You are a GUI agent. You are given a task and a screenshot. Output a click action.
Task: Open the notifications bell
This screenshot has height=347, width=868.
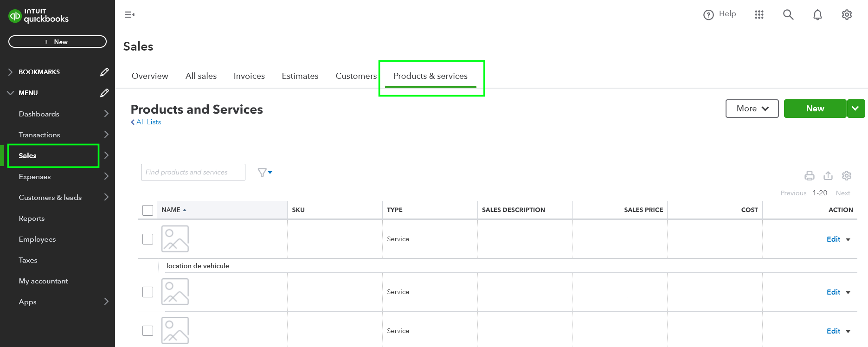pyautogui.click(x=817, y=15)
